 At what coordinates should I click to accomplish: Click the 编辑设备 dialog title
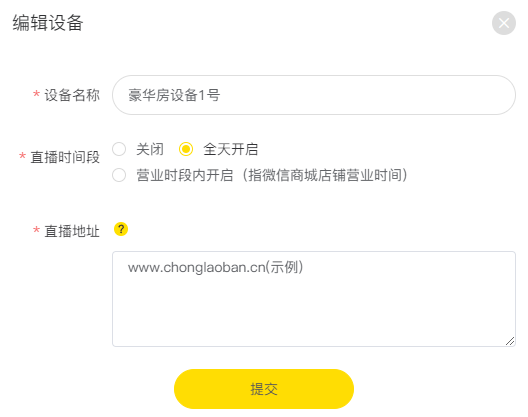tap(48, 23)
